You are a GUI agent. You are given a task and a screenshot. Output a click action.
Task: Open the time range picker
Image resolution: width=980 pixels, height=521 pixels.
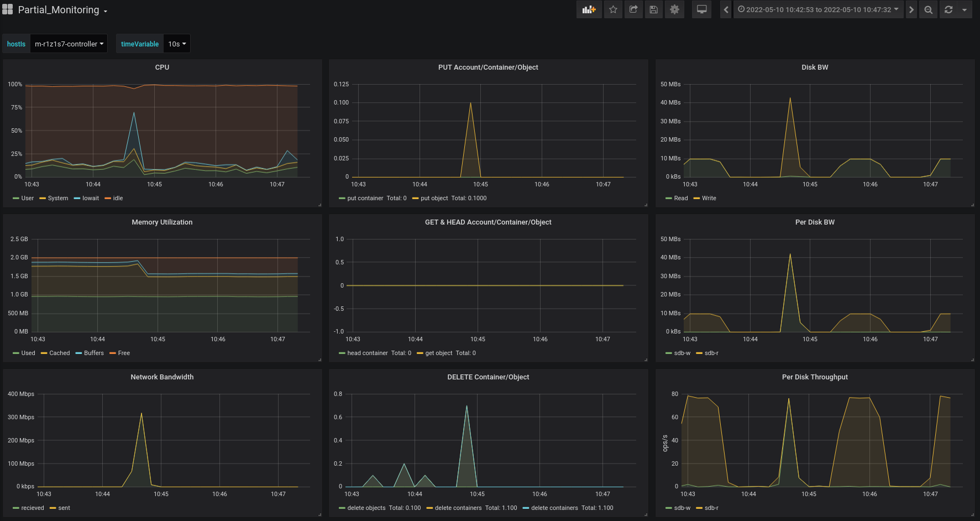818,9
